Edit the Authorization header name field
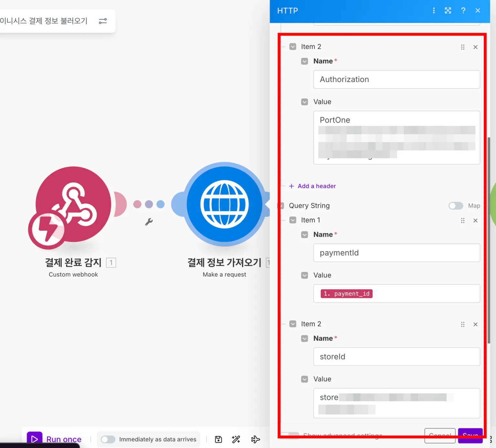The height and width of the screenshot is (448, 496). pyautogui.click(x=397, y=79)
